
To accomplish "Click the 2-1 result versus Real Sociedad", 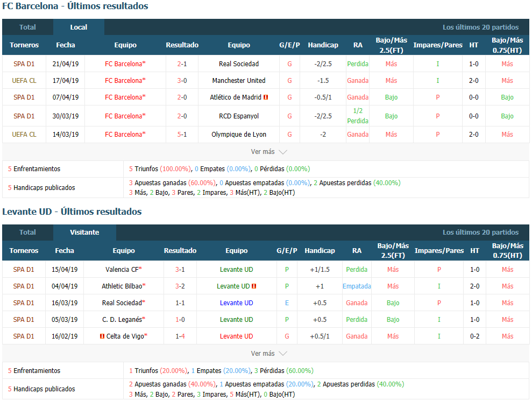I will [x=182, y=64].
